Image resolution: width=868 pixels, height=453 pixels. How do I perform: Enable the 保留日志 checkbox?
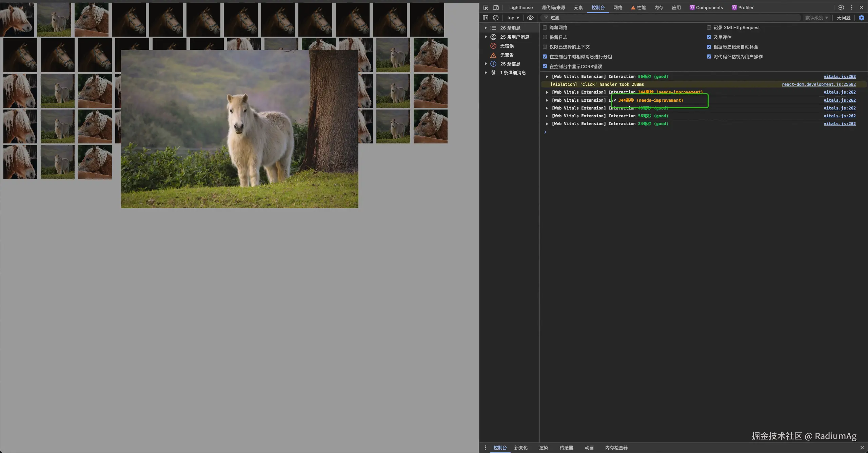(545, 37)
